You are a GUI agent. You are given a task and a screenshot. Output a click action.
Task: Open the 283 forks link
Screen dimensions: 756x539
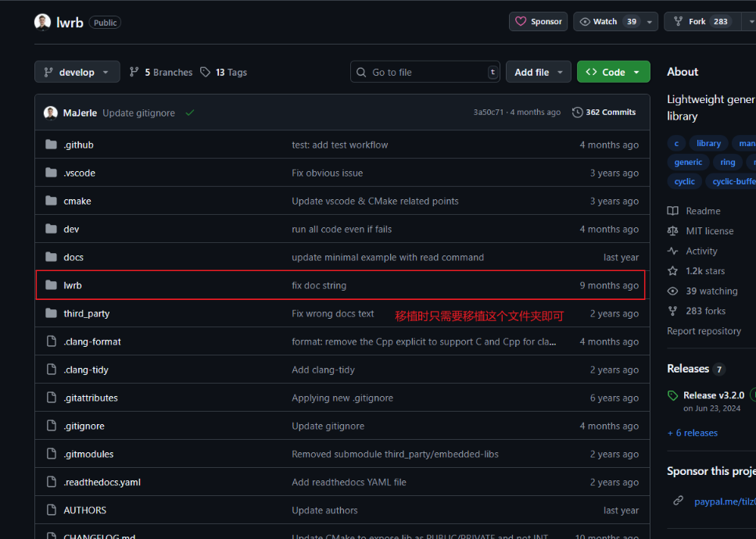coord(697,311)
